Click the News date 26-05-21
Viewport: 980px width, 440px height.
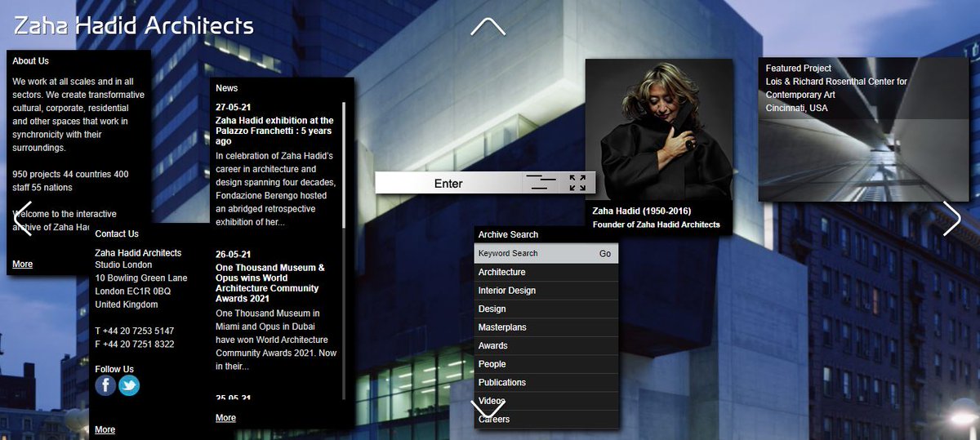pos(234,255)
